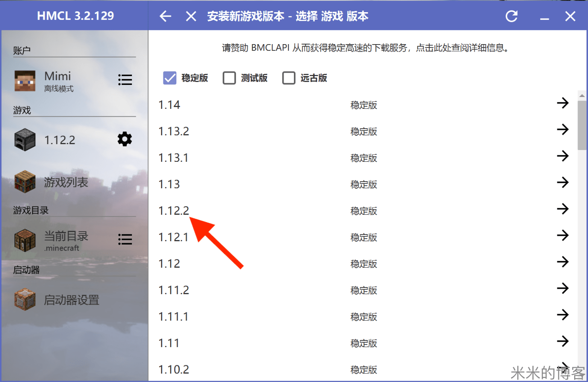Uncheck the 稳定版 checkbox
Screen dimensions: 588x382
(169, 78)
